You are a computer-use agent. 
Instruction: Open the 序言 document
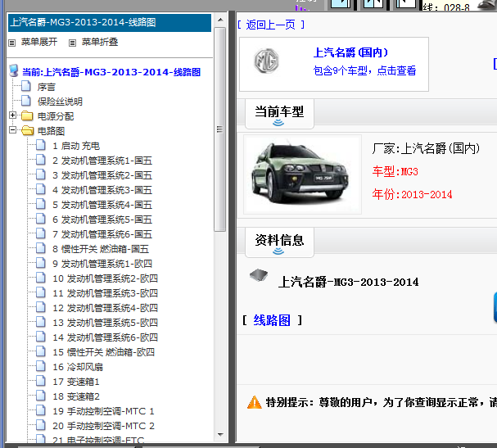point(47,87)
